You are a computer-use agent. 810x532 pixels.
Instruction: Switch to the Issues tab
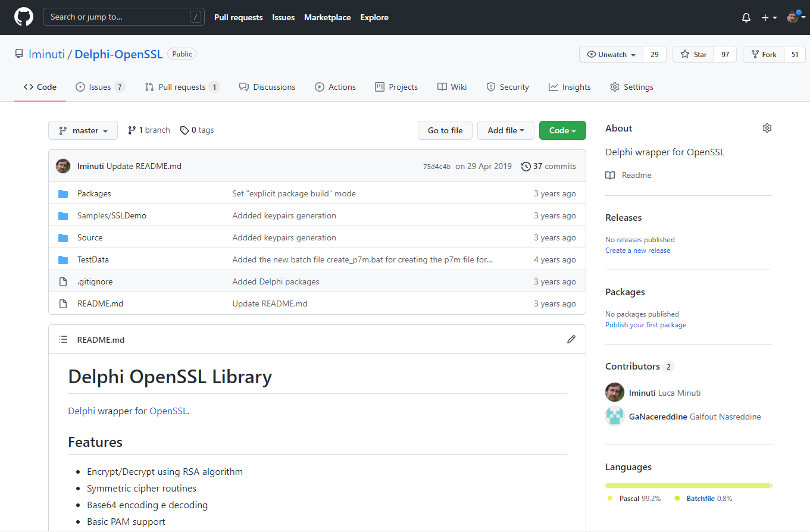pyautogui.click(x=99, y=87)
